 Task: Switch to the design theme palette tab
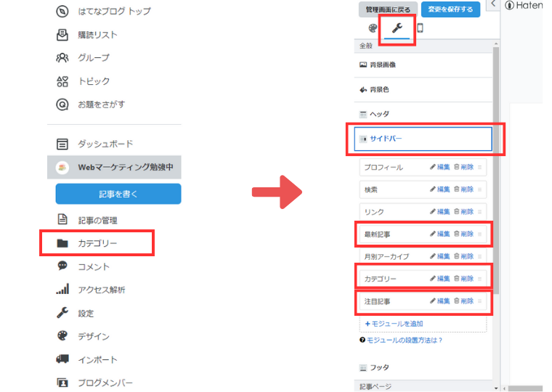tap(373, 28)
